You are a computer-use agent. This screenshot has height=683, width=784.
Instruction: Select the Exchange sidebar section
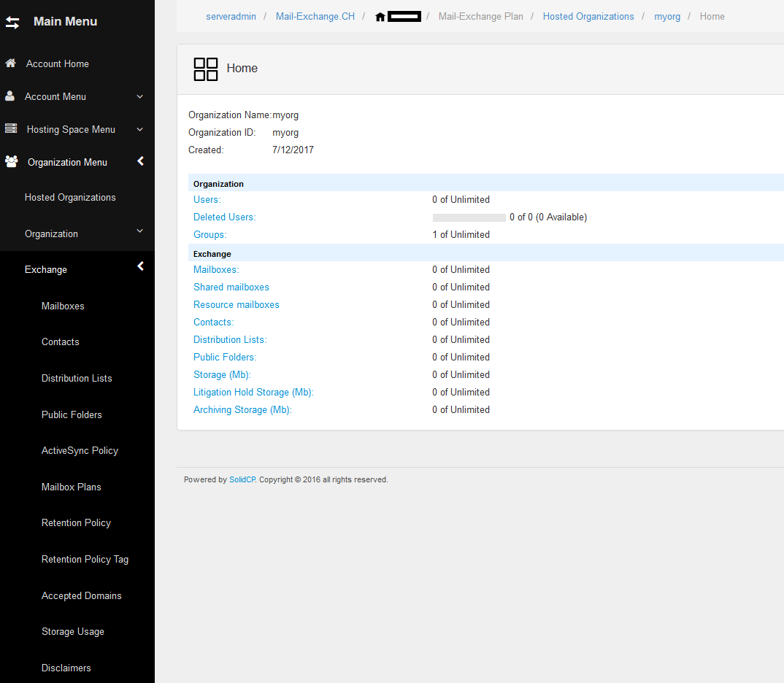click(x=46, y=270)
